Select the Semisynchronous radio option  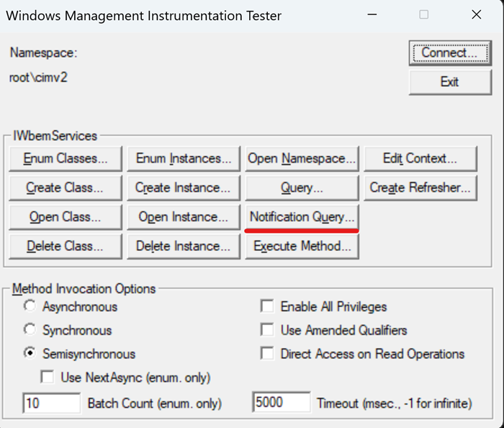(30, 353)
